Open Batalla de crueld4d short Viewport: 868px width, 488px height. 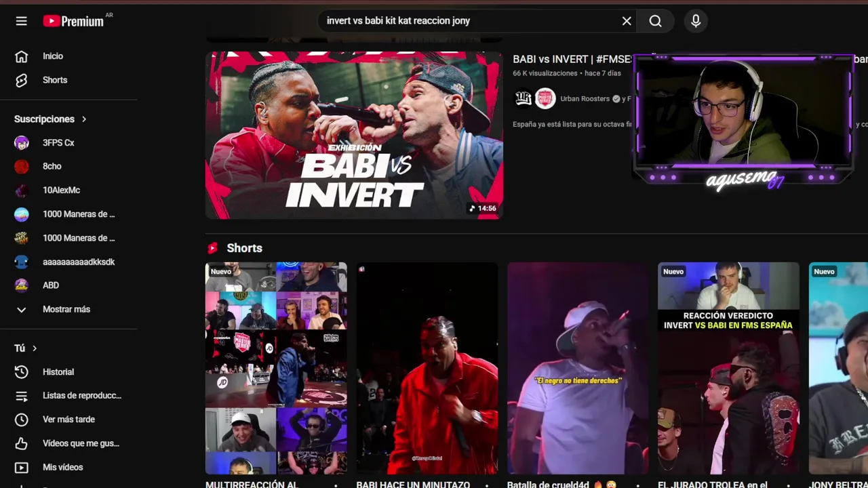click(x=578, y=368)
